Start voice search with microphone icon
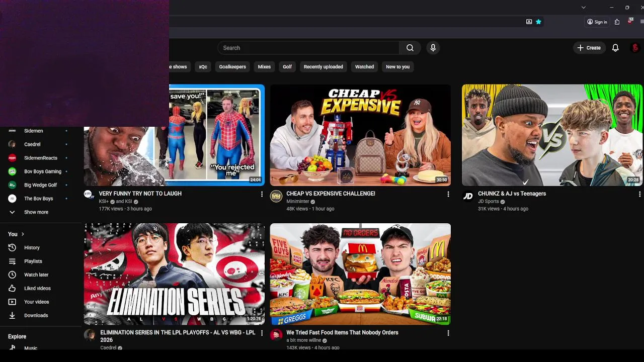The image size is (644, 362). (433, 48)
